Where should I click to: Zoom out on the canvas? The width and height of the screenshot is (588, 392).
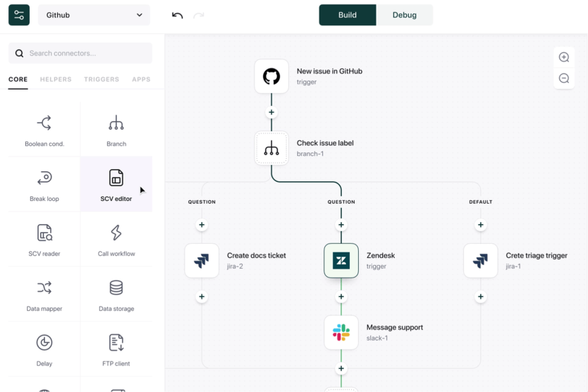(564, 78)
